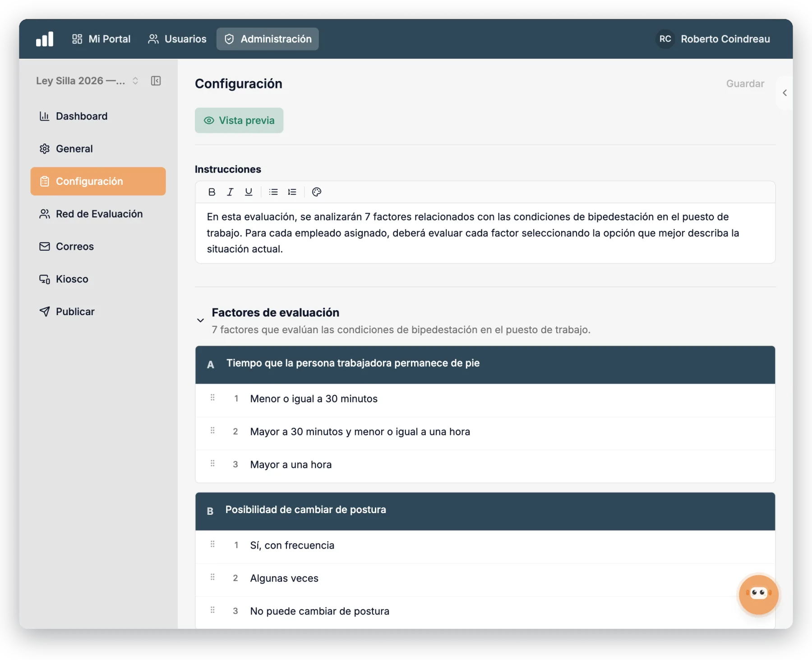Image resolution: width=812 pixels, height=660 pixels.
Task: Select option No puede cambiar de postura
Action: pos(485,612)
